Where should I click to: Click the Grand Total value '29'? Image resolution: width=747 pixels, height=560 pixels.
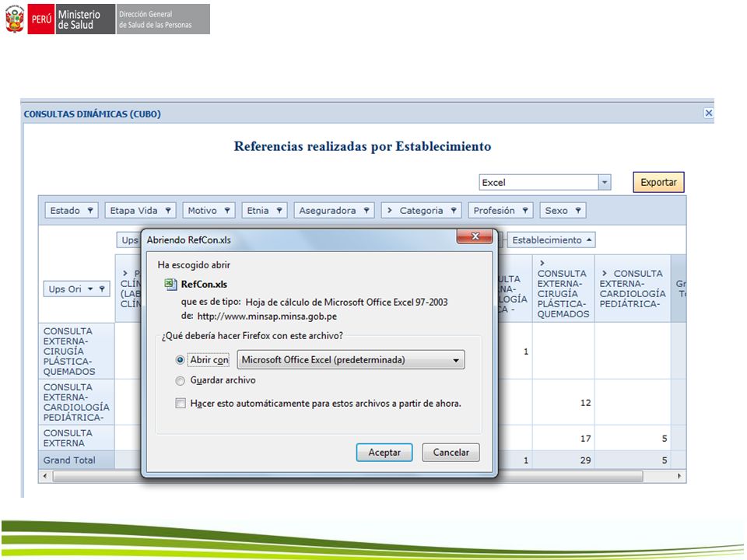pos(585,460)
